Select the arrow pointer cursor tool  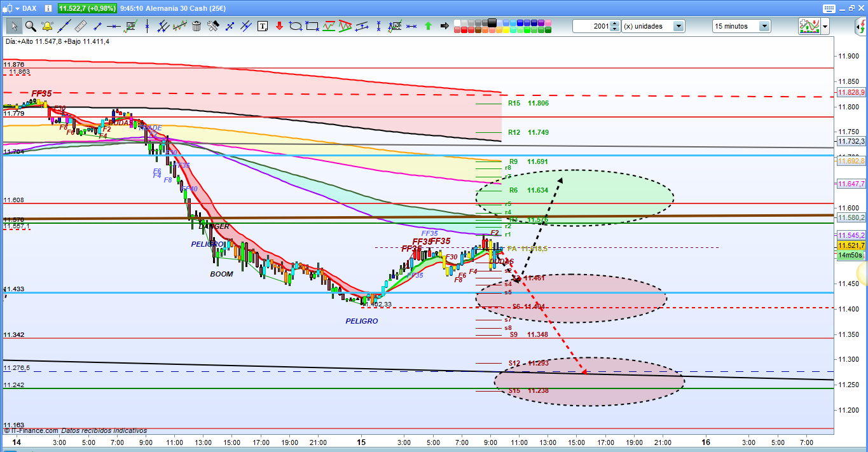click(x=14, y=26)
